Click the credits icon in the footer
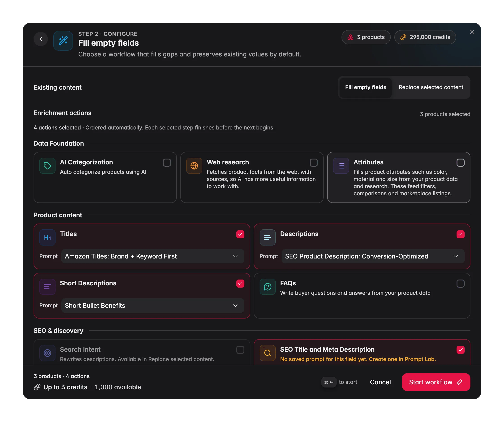504x422 pixels. click(37, 387)
